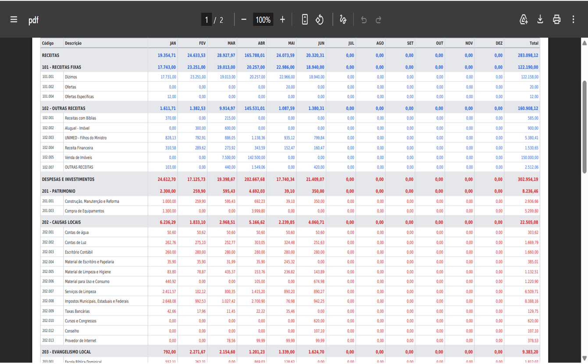Screen dimensions: 588x364
Task: Open the more actions three-dot menu
Action: click(x=573, y=20)
